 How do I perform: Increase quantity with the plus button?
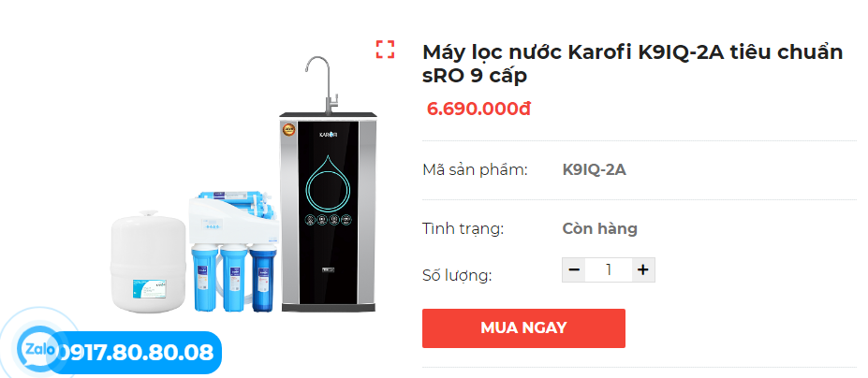(x=642, y=270)
